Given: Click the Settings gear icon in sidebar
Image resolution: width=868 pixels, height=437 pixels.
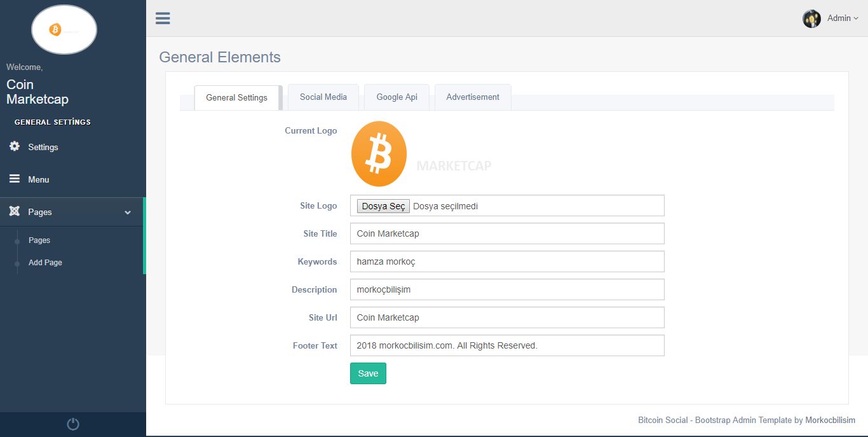Looking at the screenshot, I should (x=15, y=146).
